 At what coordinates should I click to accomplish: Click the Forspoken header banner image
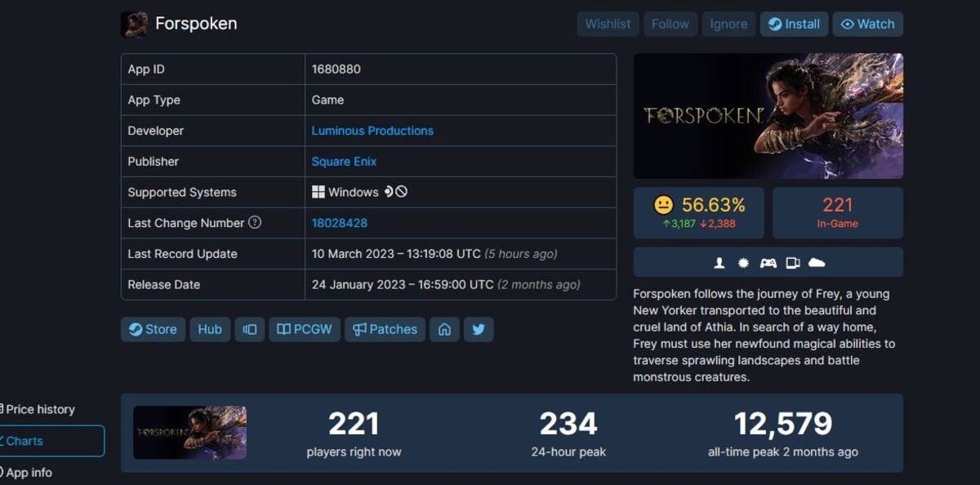pyautogui.click(x=768, y=116)
